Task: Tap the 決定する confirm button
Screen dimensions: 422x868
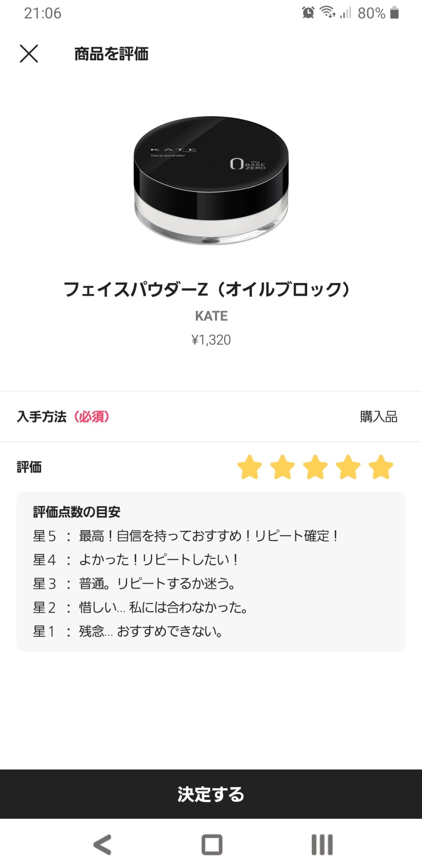Action: point(211,794)
